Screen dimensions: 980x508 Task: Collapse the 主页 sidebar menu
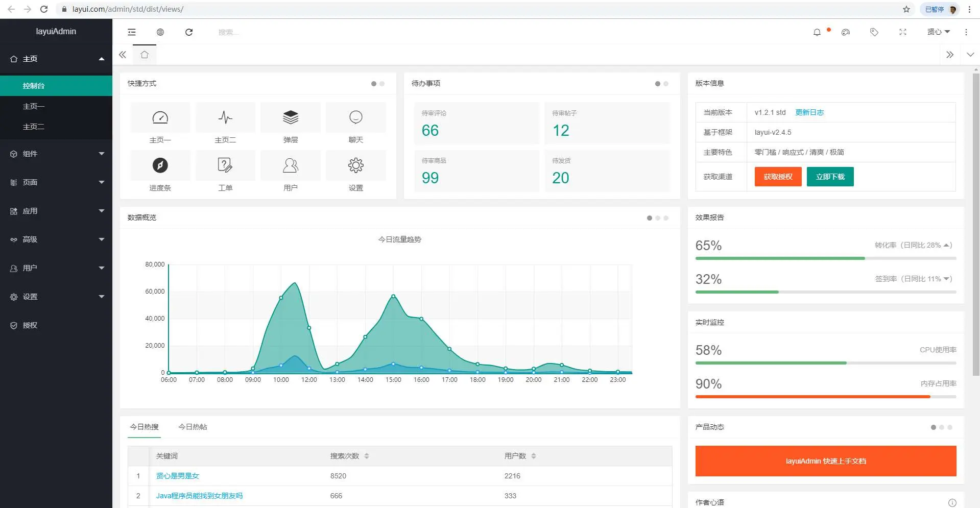[56, 59]
